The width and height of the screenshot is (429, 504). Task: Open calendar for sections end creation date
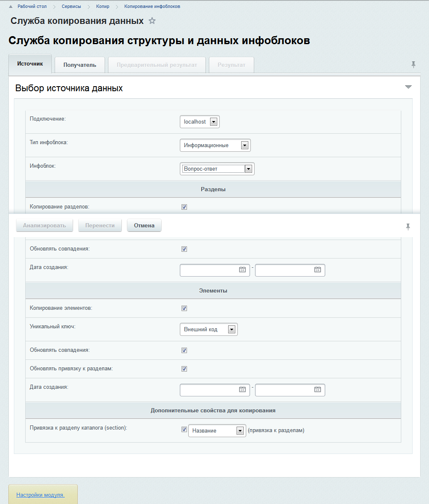tap(318, 270)
